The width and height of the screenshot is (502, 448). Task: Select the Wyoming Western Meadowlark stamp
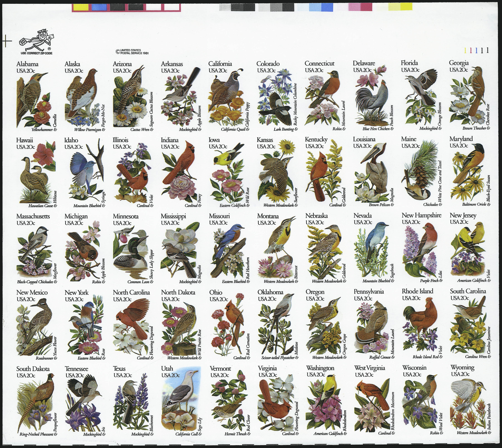point(470,400)
